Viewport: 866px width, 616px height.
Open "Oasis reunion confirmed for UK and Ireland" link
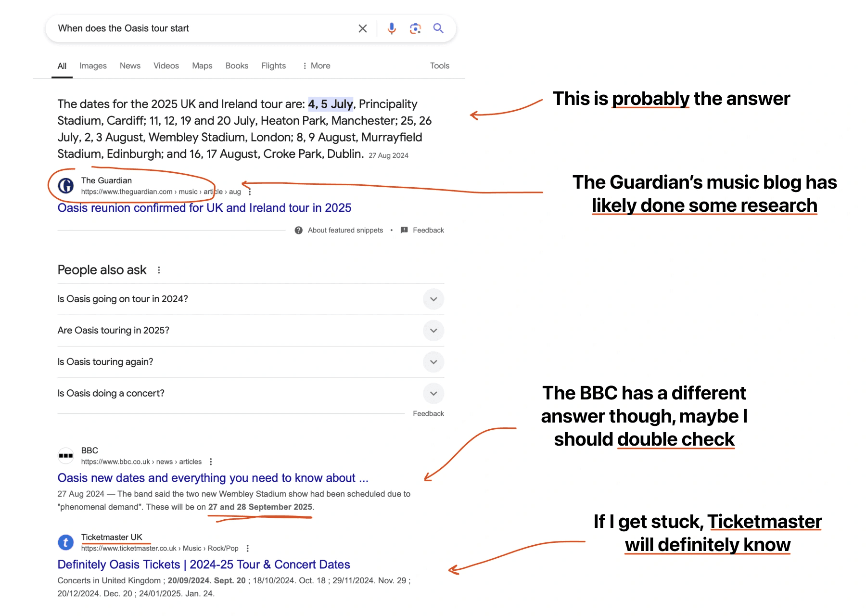click(x=204, y=208)
